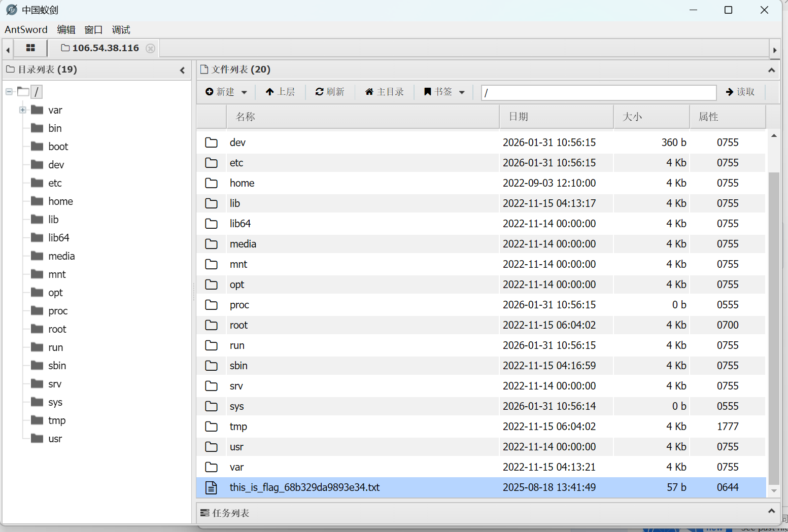Click the opt folder icon in tree

37,292
